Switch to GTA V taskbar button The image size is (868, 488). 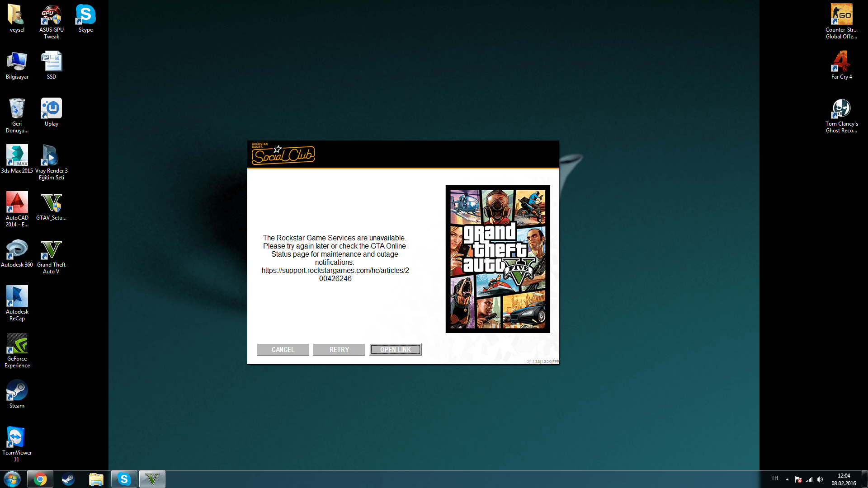tap(152, 479)
